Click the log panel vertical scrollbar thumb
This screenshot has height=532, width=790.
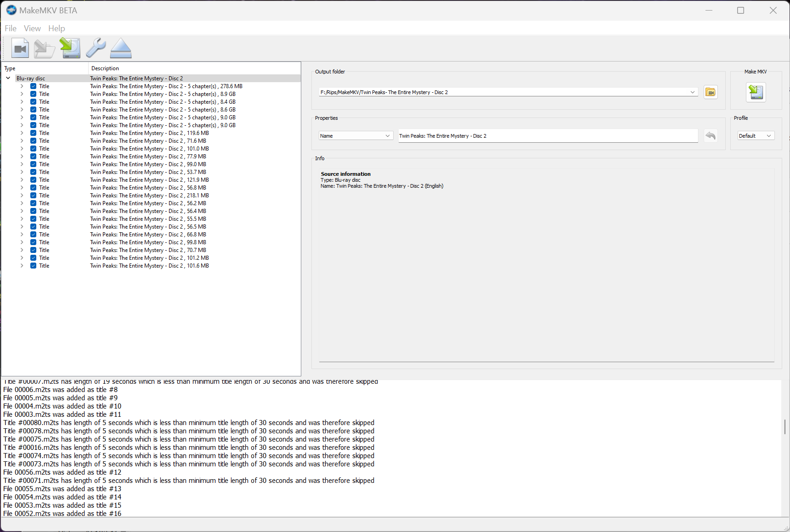click(x=785, y=426)
